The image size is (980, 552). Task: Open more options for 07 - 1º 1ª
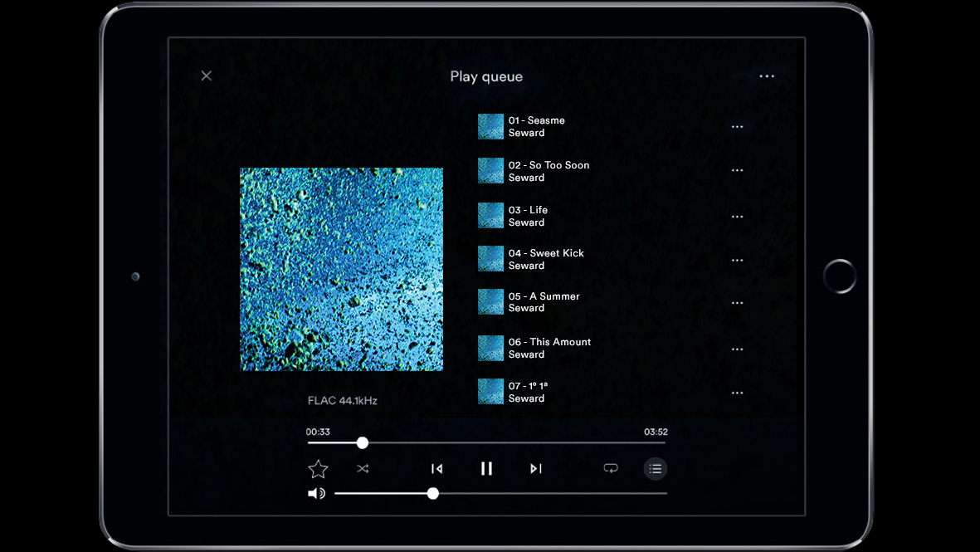click(x=737, y=393)
